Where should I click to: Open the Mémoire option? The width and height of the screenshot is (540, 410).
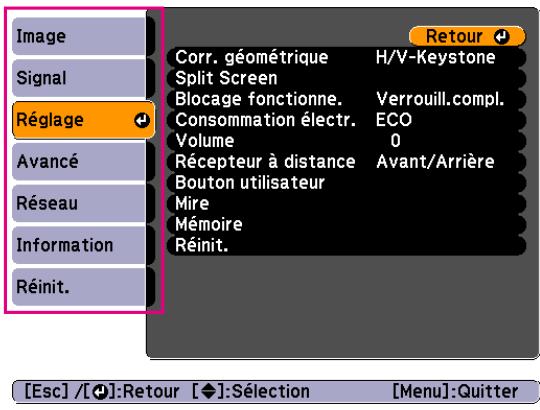click(x=346, y=224)
